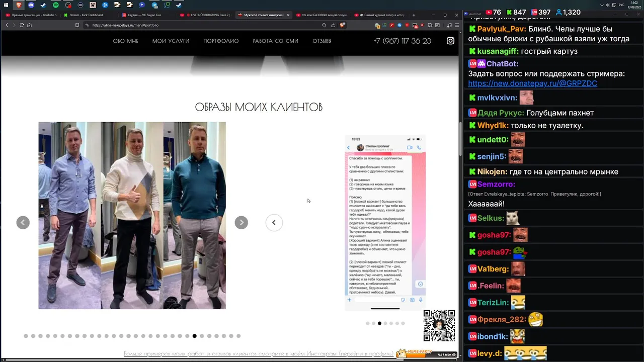
Task: Click username Дядя Рукус in chat
Action: [501, 113]
